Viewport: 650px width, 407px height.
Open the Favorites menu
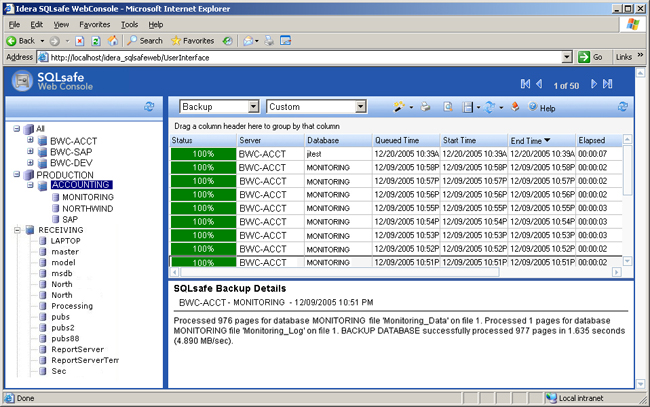[95, 24]
